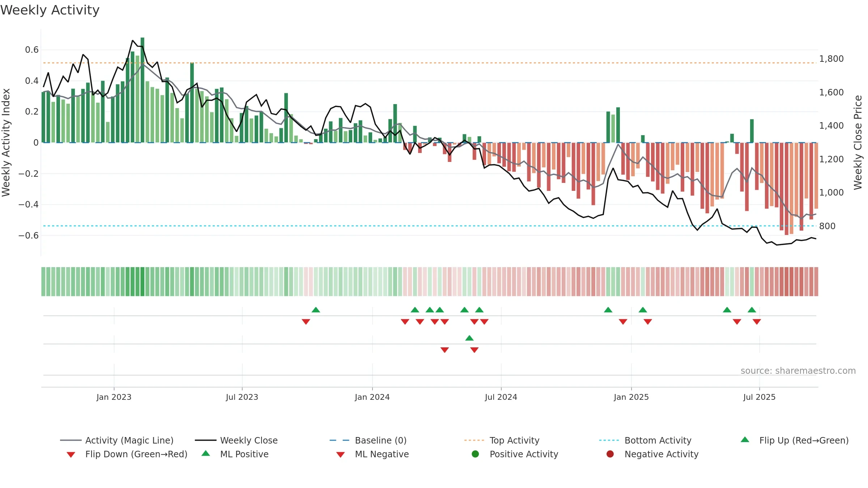Click the 800 price tick on right axis
Screen dimensions: 868x488
pyautogui.click(x=827, y=226)
